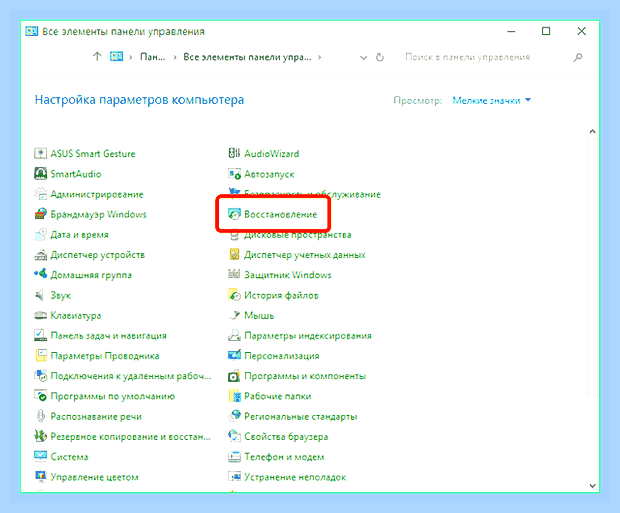Open the SmartAudio headphone icon
Image resolution: width=620 pixels, height=513 pixels.
pos(40,174)
